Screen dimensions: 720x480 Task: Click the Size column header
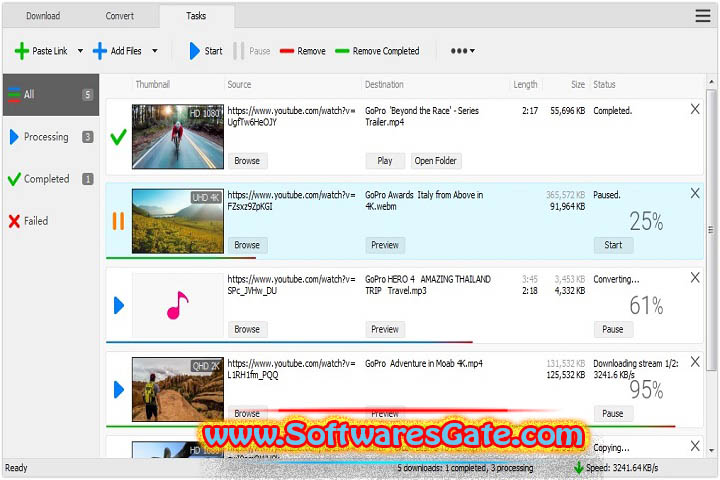coord(578,85)
